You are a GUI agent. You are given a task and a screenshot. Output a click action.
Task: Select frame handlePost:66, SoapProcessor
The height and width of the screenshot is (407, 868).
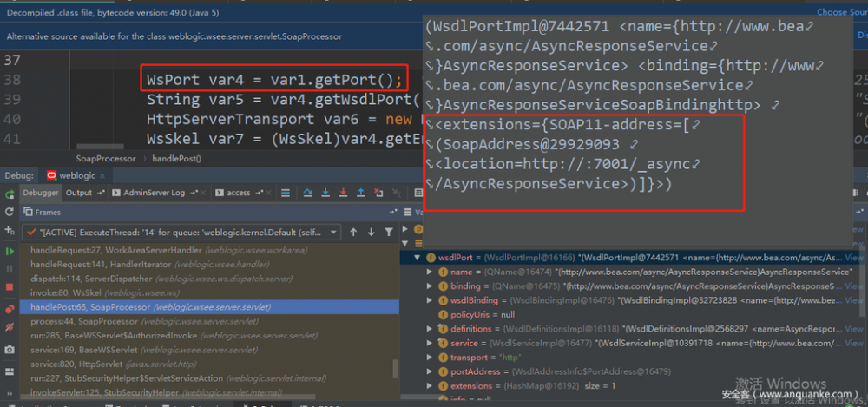(x=209, y=307)
